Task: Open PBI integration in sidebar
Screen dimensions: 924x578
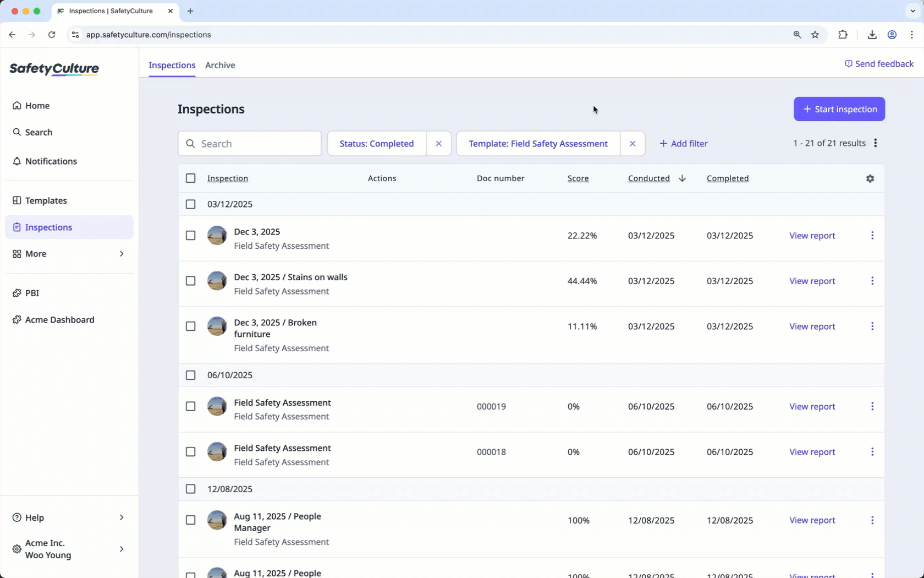Action: point(26,293)
